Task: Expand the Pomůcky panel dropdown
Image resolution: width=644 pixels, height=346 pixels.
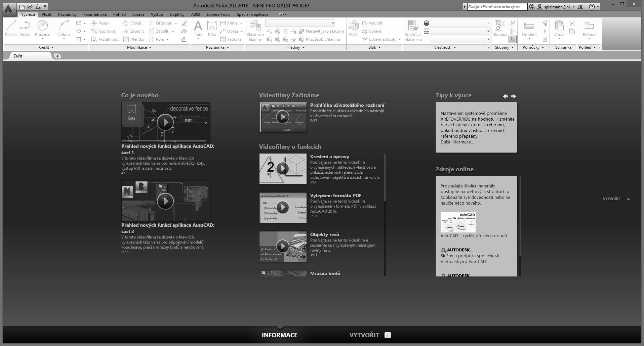Action: [533, 47]
